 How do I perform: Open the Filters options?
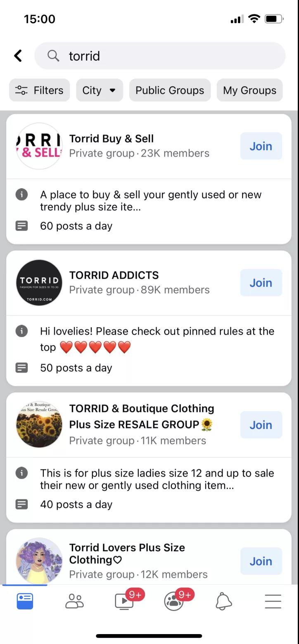40,90
